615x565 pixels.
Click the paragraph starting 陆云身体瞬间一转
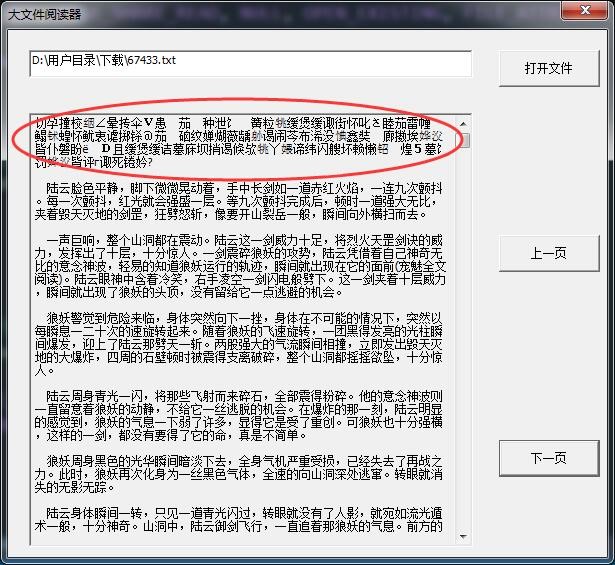point(238,520)
